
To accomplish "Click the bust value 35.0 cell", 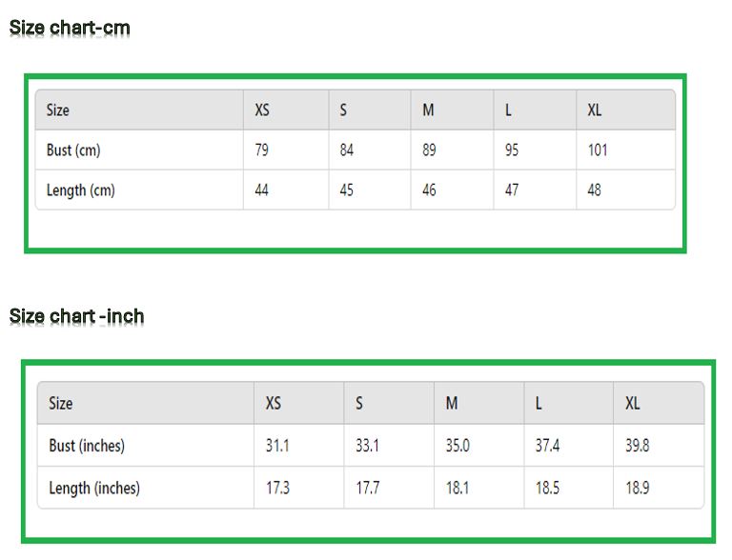I will pos(457,446).
